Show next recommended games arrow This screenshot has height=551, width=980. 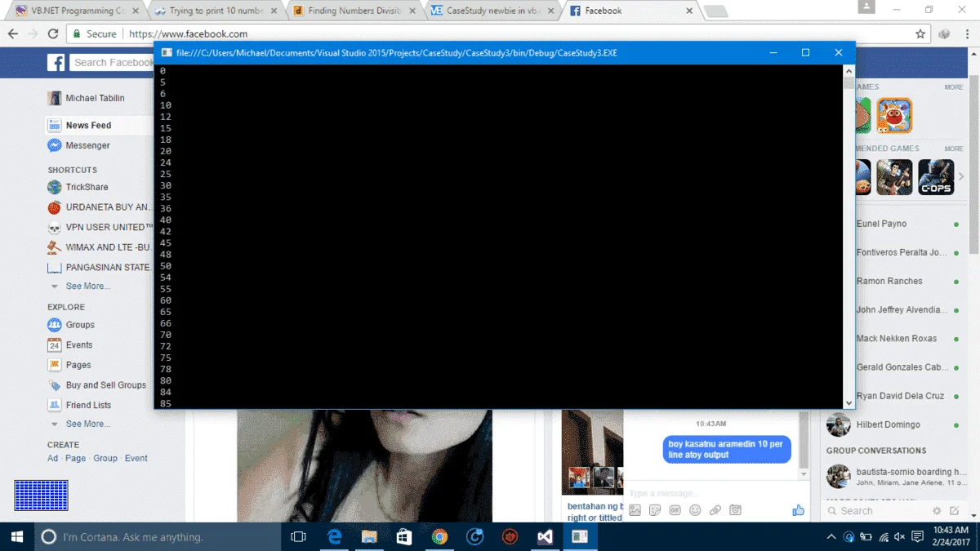point(961,176)
